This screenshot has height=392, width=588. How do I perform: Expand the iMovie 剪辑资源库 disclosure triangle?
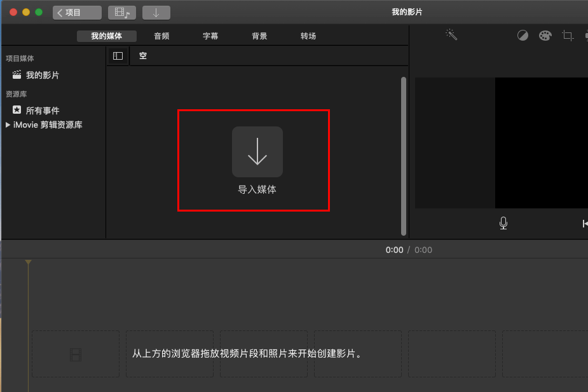[8, 125]
